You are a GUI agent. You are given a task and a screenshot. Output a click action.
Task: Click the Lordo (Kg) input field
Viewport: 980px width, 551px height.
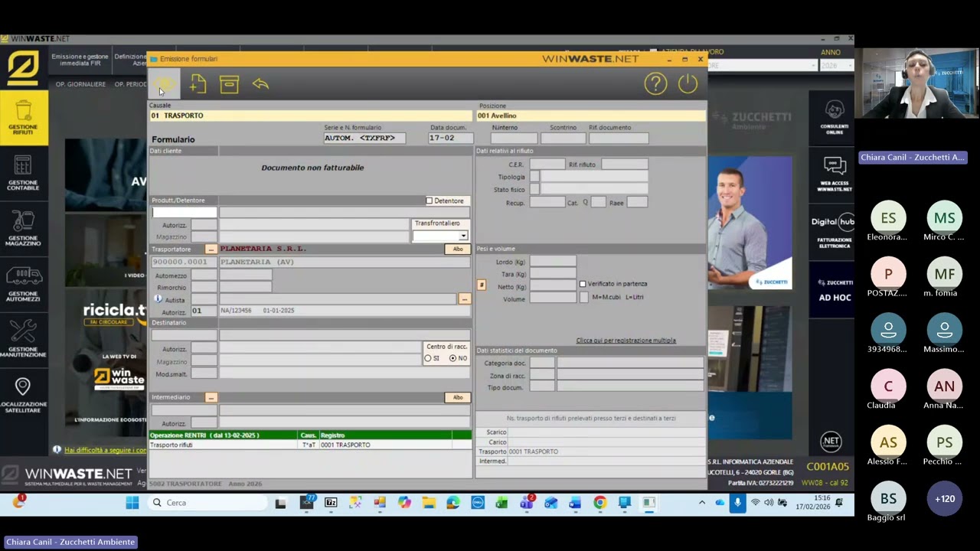point(553,262)
